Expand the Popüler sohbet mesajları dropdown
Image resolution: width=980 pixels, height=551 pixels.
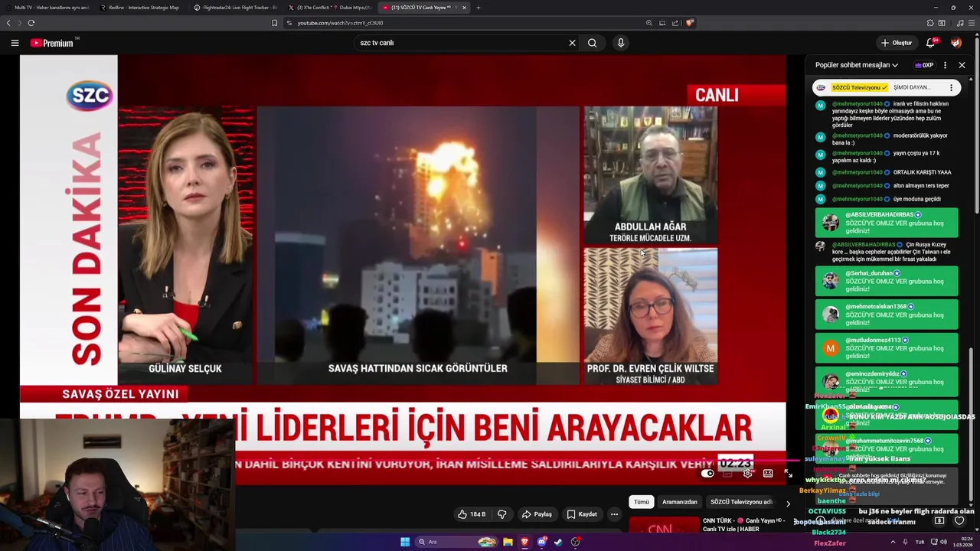[857, 65]
